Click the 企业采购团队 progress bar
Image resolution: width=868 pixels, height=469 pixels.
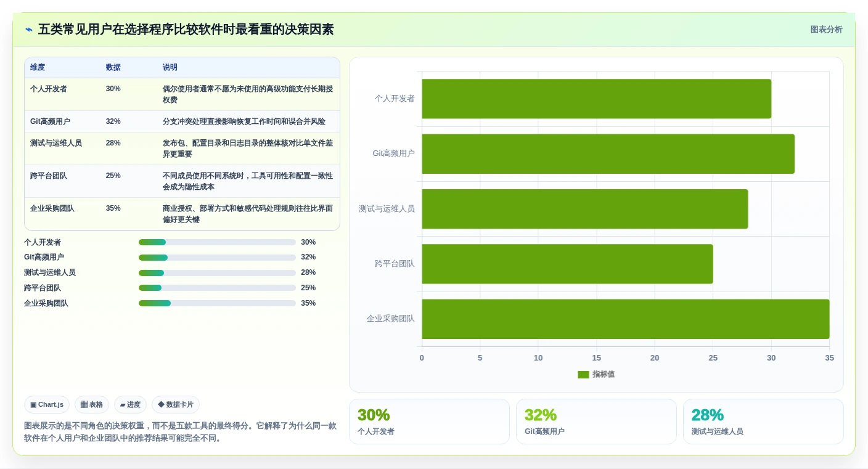pos(217,303)
